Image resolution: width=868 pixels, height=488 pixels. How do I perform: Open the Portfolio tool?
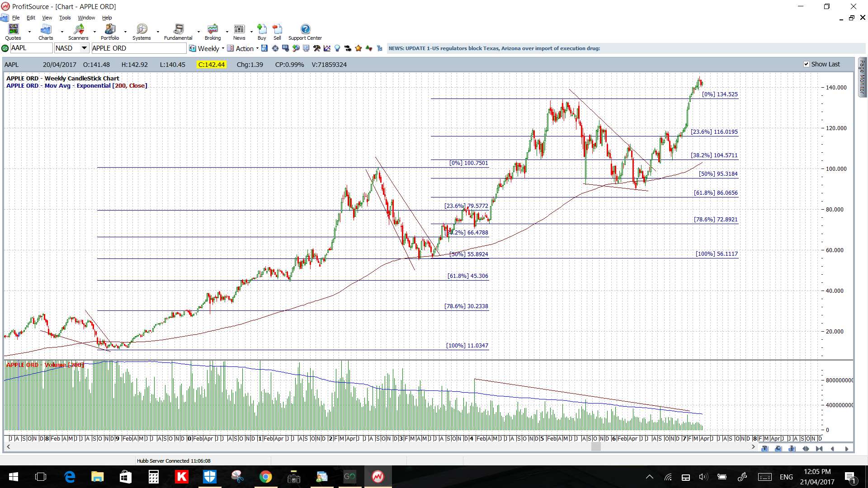tap(110, 32)
